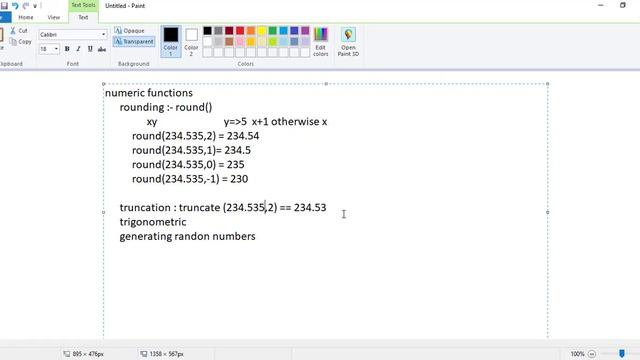The width and height of the screenshot is (640, 360).
Task: Open Edit colors dialog
Action: coord(320,42)
